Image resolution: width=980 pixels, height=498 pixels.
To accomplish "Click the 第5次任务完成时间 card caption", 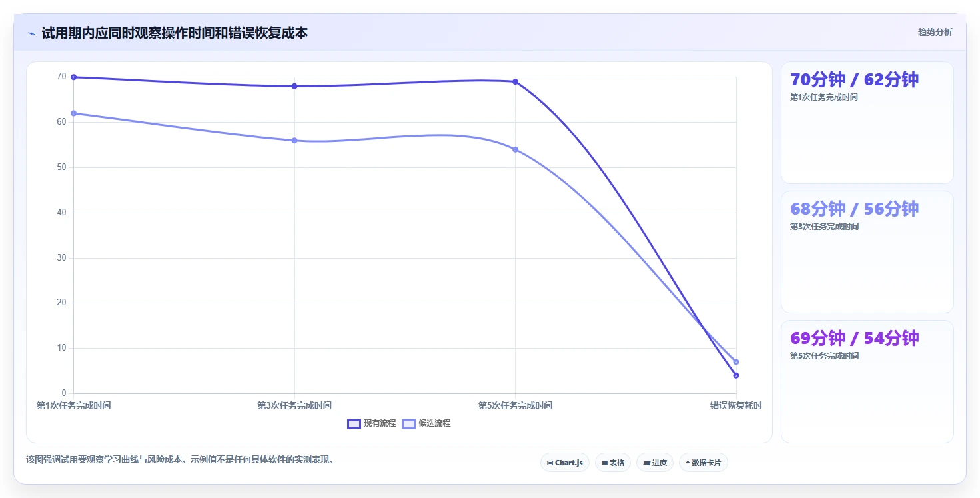I will (824, 356).
